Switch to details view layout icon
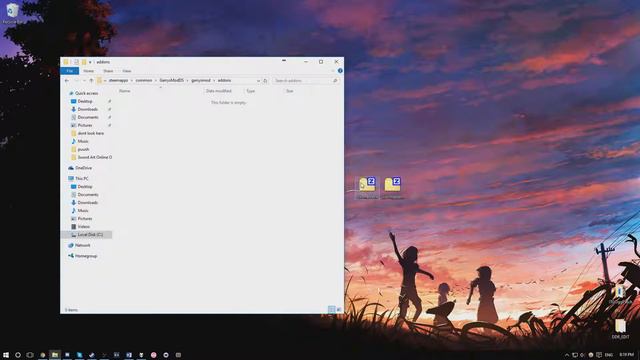The height and width of the screenshot is (360, 640). click(x=331, y=310)
